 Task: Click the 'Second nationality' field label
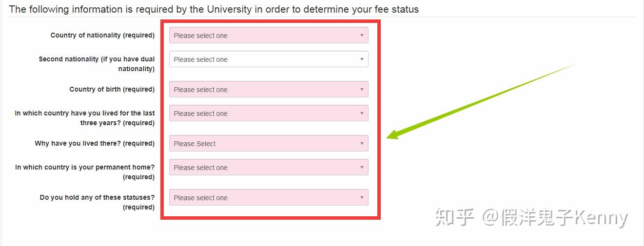pos(97,64)
